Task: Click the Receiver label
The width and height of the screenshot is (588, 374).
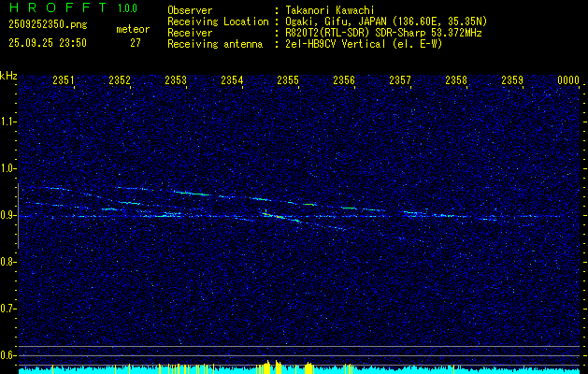Action: point(190,33)
